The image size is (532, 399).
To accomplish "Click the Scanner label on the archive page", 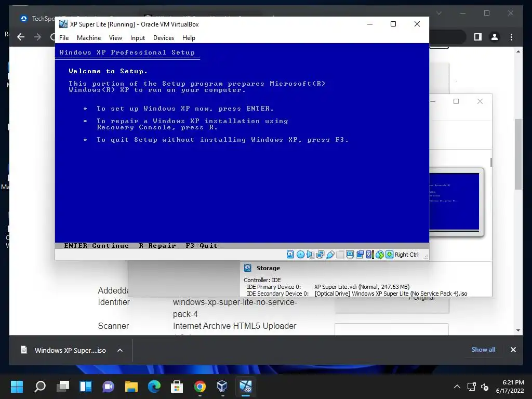I will coord(113,326).
